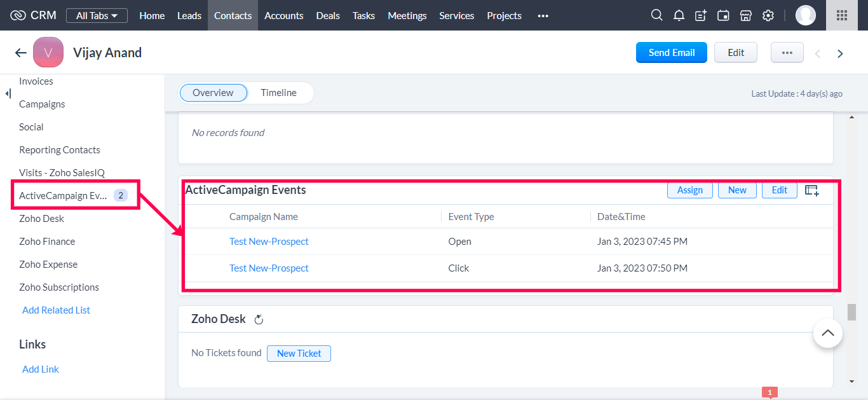Screen dimensions: 868x400
Task: Open the calendar icon in top bar
Action: (723, 15)
